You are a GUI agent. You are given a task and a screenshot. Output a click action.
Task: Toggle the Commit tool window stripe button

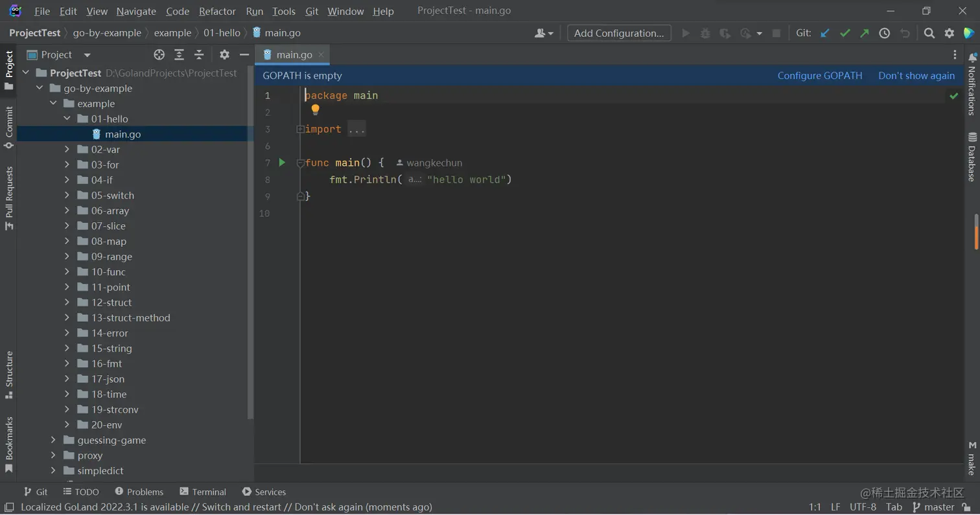tap(9, 128)
